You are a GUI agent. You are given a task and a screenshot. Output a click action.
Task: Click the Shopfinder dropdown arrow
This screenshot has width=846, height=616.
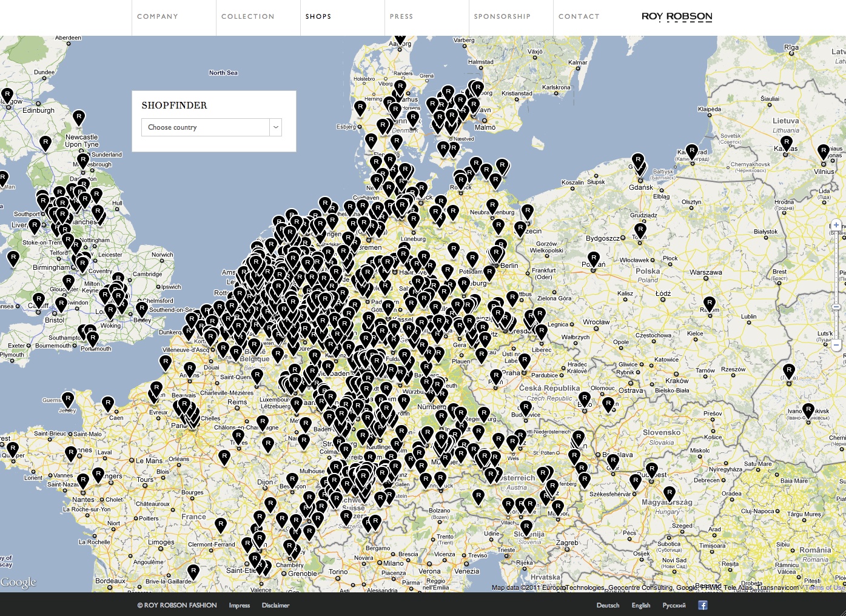pos(276,127)
